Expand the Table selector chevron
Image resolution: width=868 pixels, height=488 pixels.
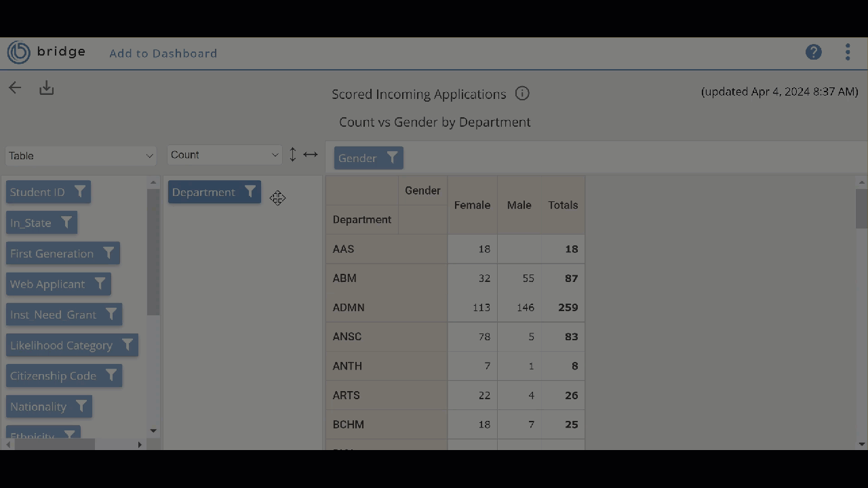click(x=149, y=156)
